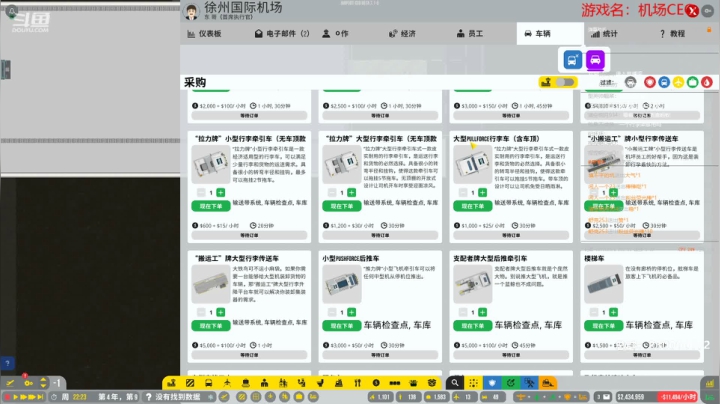Increase quantity for "拉力牌"小型行李牵引车
The image size is (720, 404).
pos(221,192)
